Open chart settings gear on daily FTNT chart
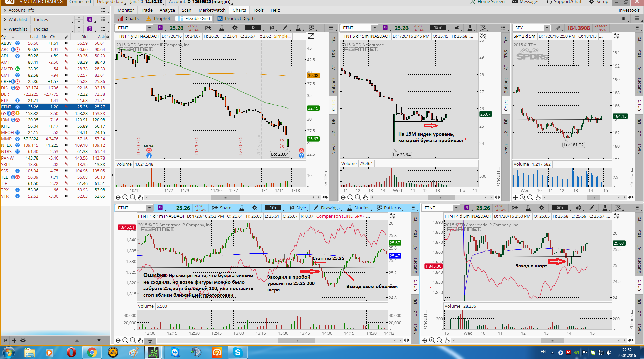 coord(234,28)
